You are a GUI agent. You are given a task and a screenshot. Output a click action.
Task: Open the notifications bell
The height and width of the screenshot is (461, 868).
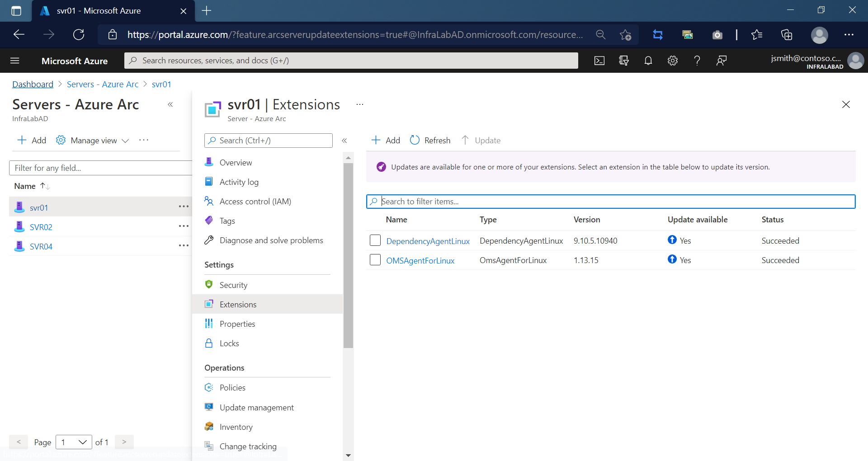pyautogui.click(x=648, y=61)
